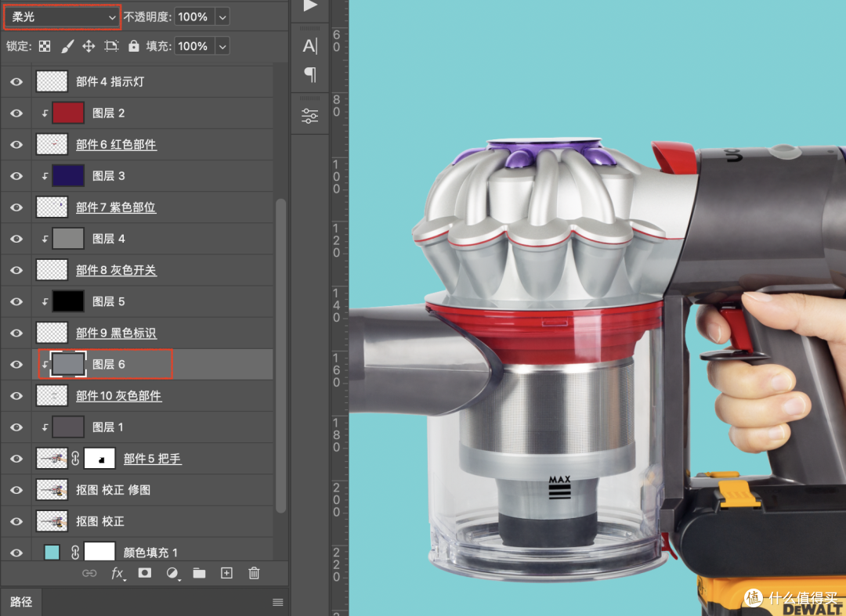This screenshot has width=846, height=616.
Task: Open the 填充 fill dropdown arrow
Action: [222, 46]
